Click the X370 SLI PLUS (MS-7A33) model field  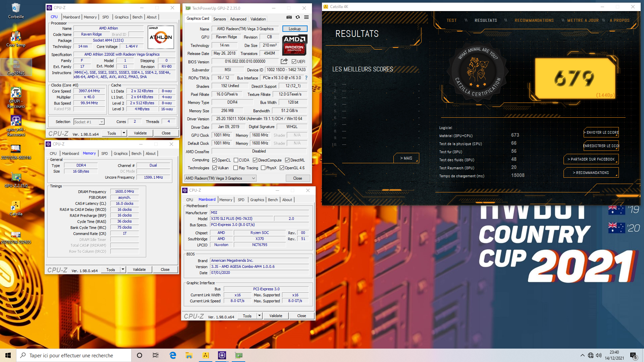(x=242, y=219)
